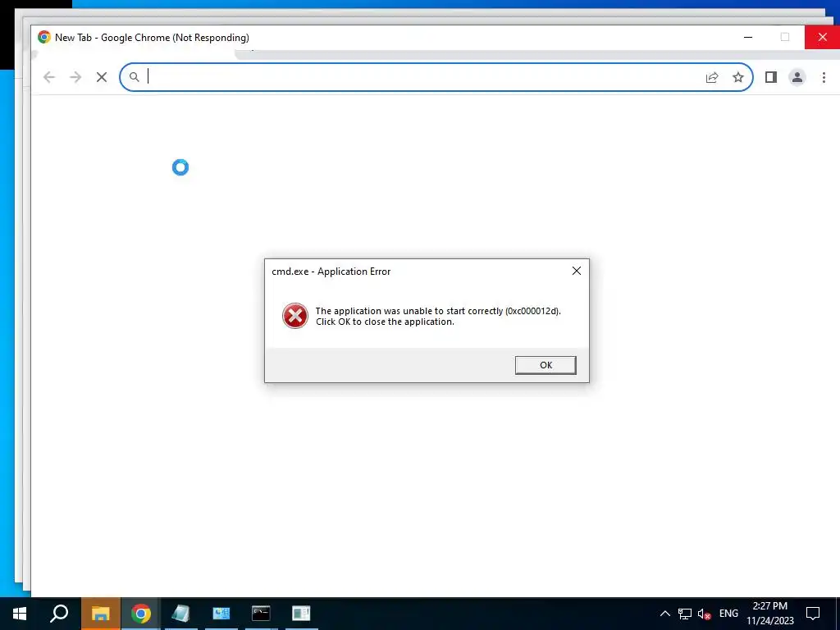Open the Chrome profile avatar menu
The width and height of the screenshot is (840, 630).
(x=797, y=77)
